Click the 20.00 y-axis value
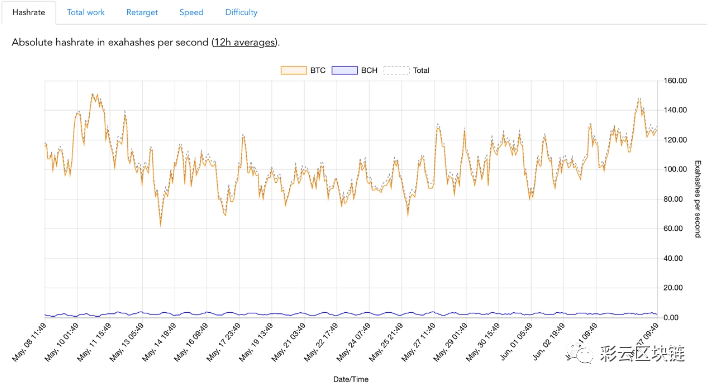Viewport: 707px width, 384px height. click(673, 288)
